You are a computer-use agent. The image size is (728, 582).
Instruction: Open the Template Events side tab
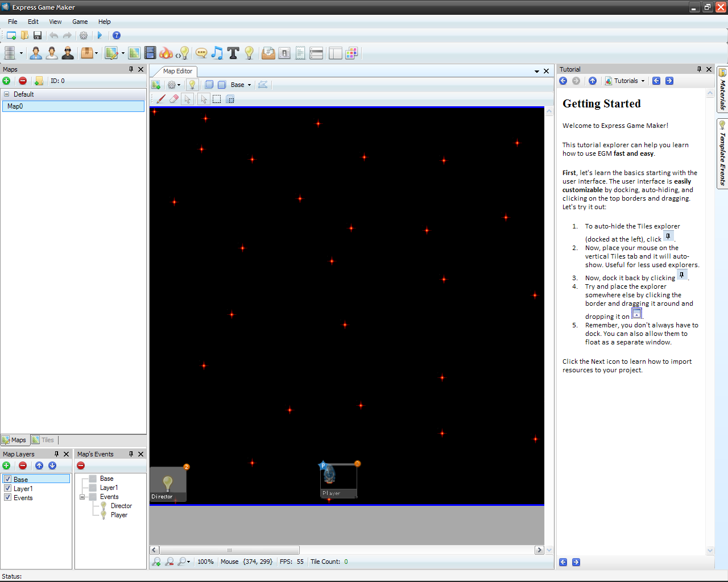[722, 153]
